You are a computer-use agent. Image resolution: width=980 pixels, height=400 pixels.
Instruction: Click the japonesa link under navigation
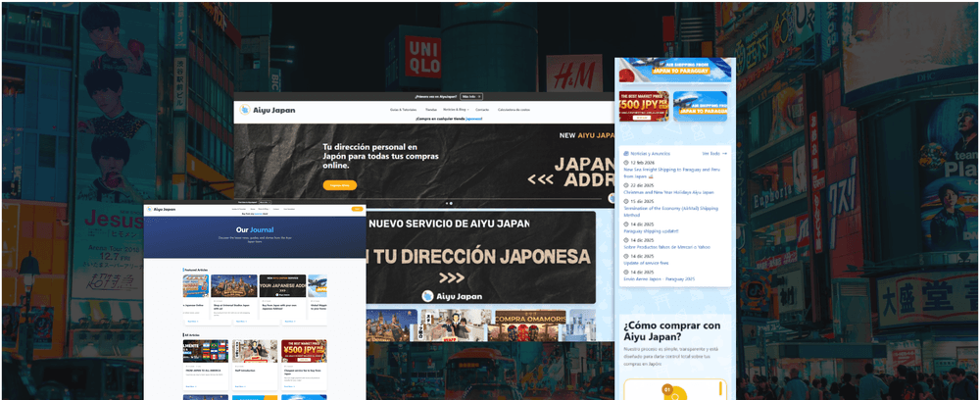(x=473, y=118)
